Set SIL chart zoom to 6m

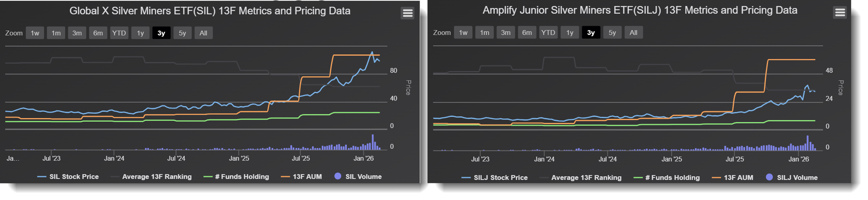click(x=98, y=33)
